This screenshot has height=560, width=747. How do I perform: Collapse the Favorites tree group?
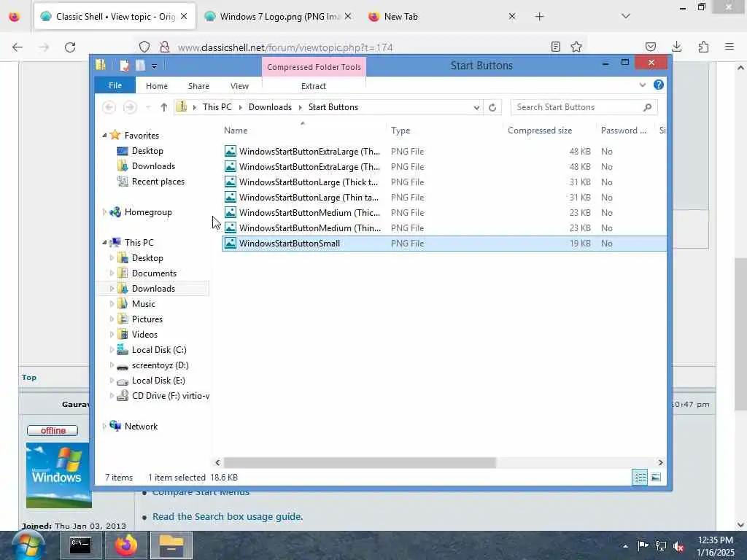point(105,135)
